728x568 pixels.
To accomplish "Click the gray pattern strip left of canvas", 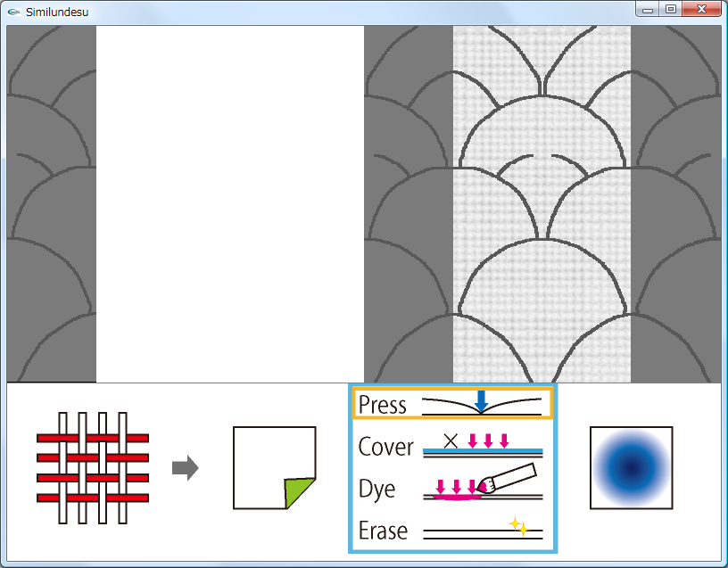I will coord(51,204).
